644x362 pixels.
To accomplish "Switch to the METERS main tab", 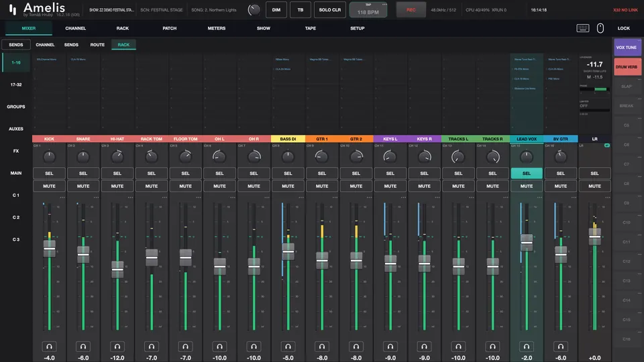I will [217, 28].
